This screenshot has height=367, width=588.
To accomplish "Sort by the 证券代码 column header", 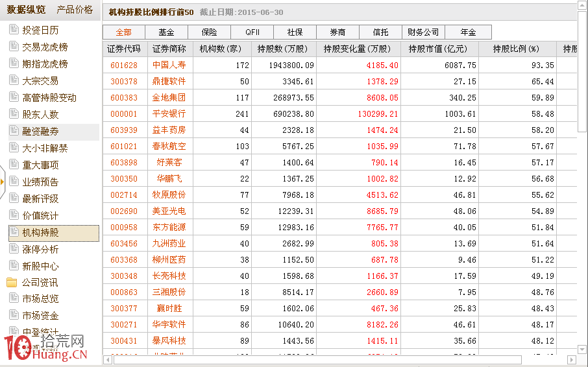I will [125, 49].
